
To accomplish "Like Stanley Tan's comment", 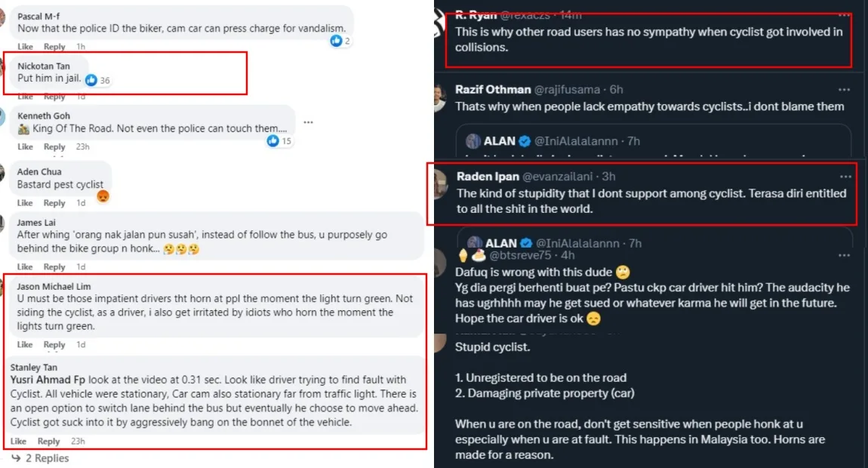I will (19, 442).
